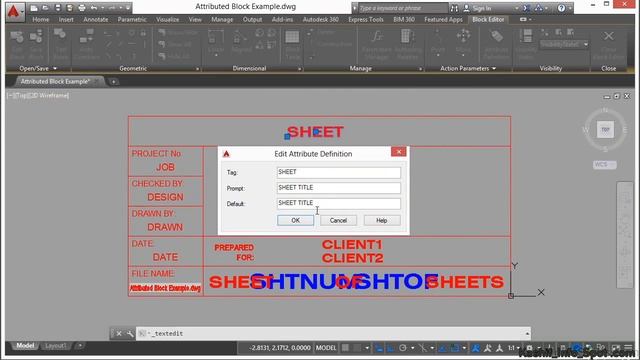The height and width of the screenshot is (360, 640).
Task: Open Sign In dropdown arrow
Action: [x=516, y=8]
